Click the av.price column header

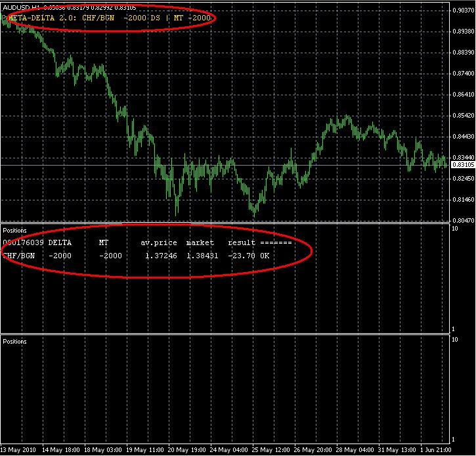pos(158,242)
